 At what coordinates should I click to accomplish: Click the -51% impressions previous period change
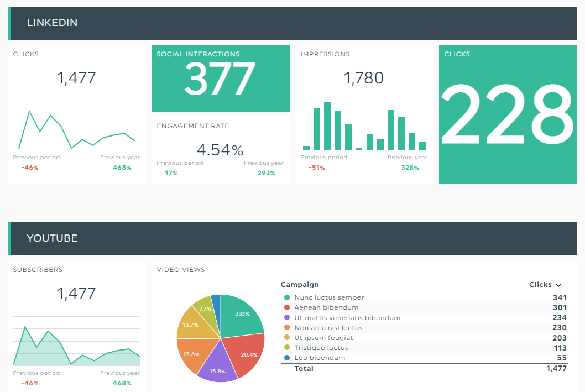[x=317, y=168]
